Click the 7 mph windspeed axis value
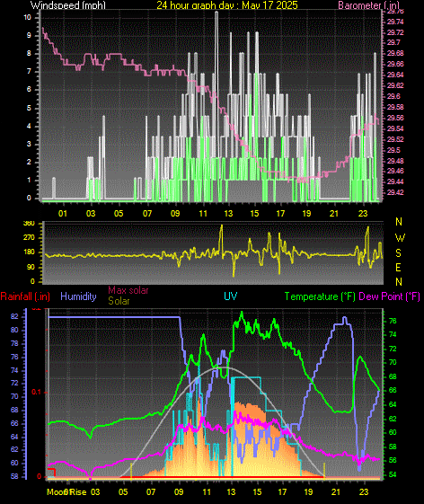The image size is (424, 504). tap(29, 71)
